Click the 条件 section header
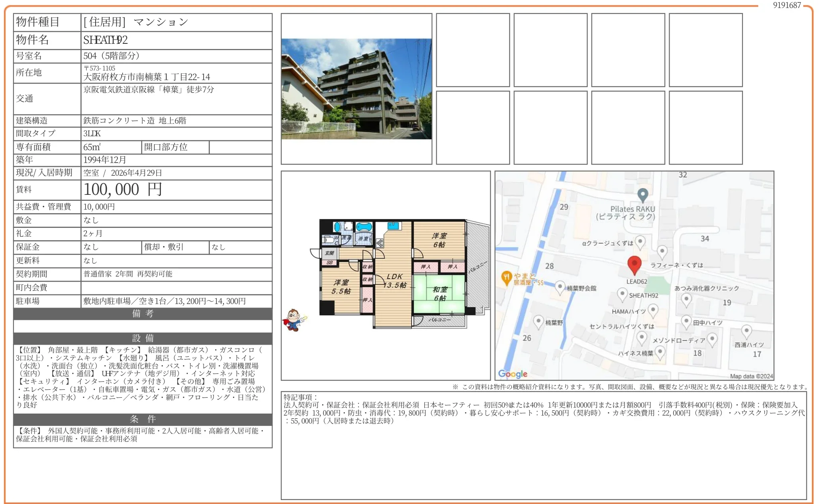Image resolution: width=819 pixels, height=504 pixels. pyautogui.click(x=143, y=419)
